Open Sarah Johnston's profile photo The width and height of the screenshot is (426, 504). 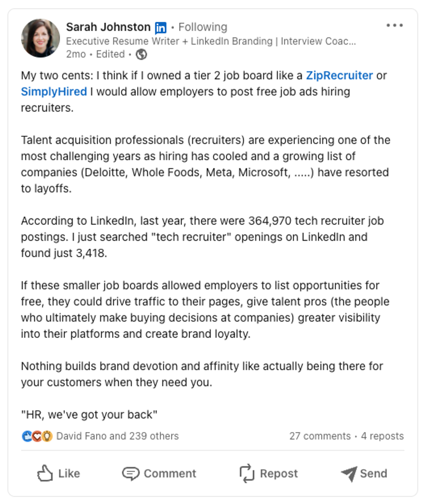40,38
